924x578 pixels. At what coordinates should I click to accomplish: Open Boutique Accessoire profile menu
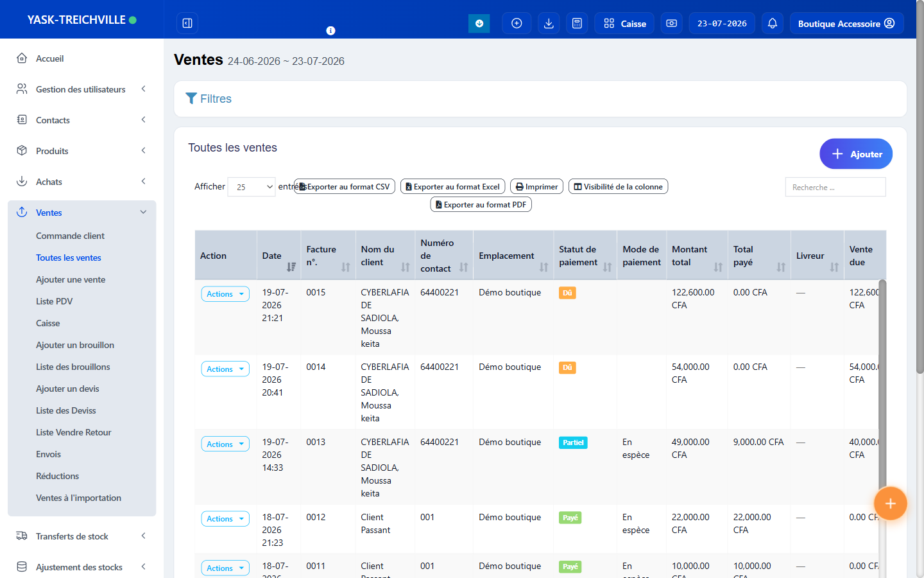click(x=846, y=23)
